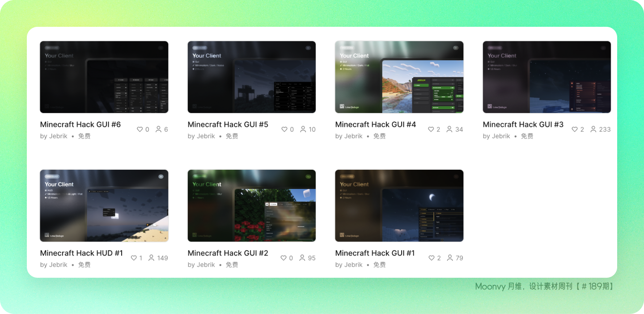View the Minecraft Hack GUI #2 preview image

click(251, 205)
